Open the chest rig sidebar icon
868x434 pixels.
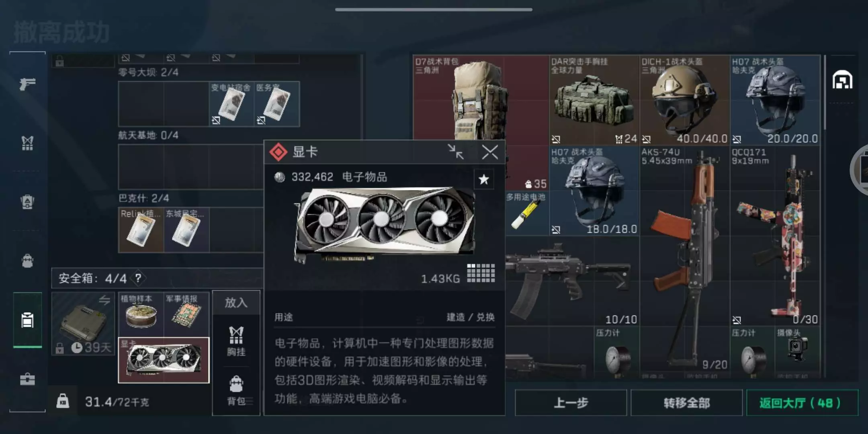(27, 143)
